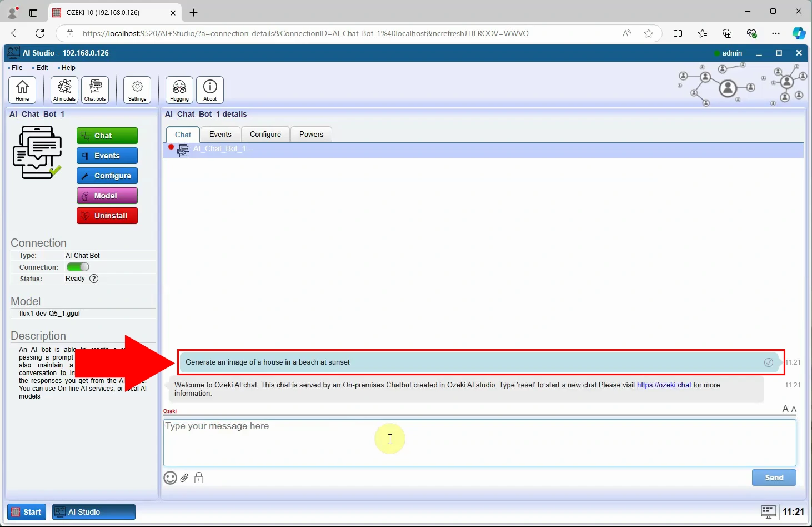Select the Chat tab
This screenshot has height=527, width=812.
click(x=183, y=135)
